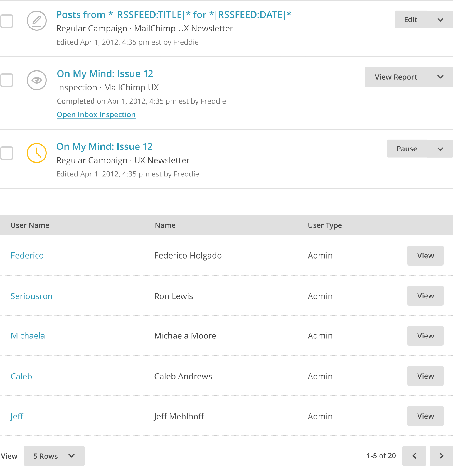This screenshot has width=453, height=476.
Task: Click the yellow clock scheduled icon
Action: pyautogui.click(x=36, y=153)
